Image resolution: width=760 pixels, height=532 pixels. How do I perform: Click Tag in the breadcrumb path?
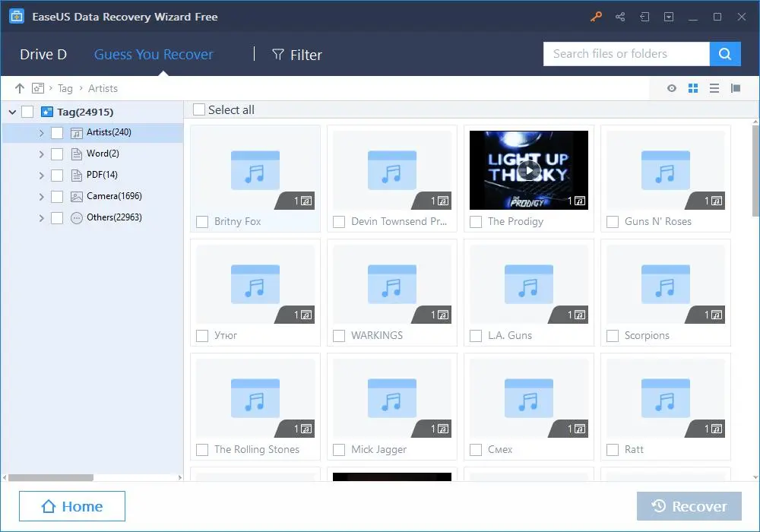point(65,88)
